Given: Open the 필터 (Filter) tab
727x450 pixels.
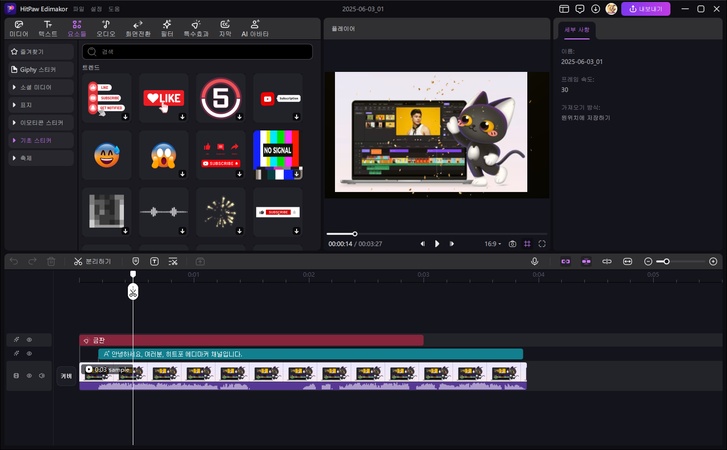Looking at the screenshot, I should pos(167,29).
